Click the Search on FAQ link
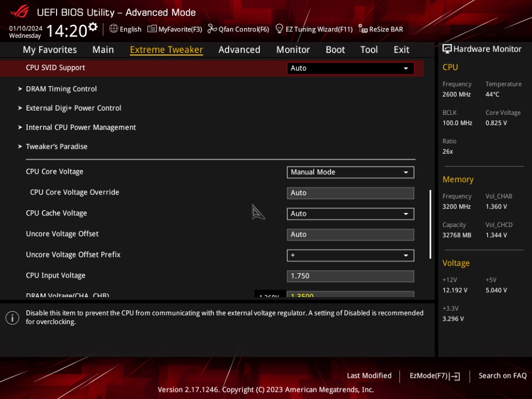The image size is (532, 399). pyautogui.click(x=502, y=376)
